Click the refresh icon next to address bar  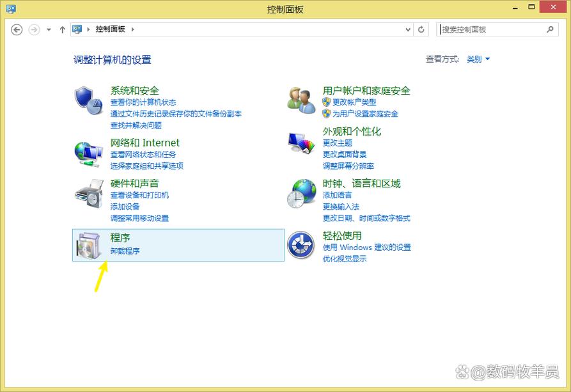(422, 29)
